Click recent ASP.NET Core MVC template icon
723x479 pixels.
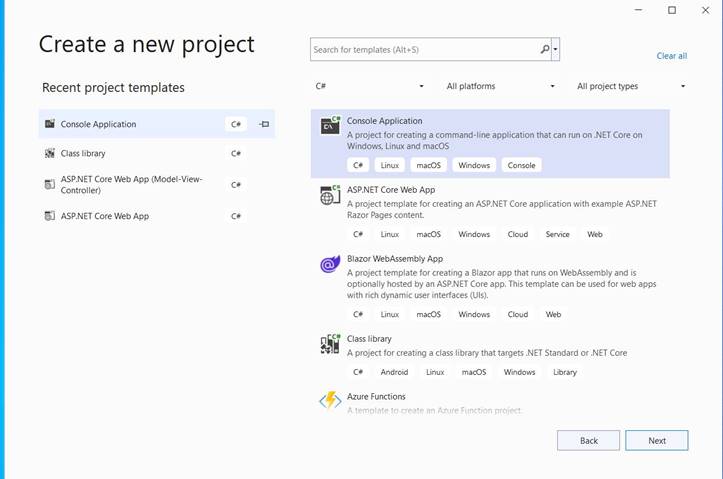click(50, 184)
